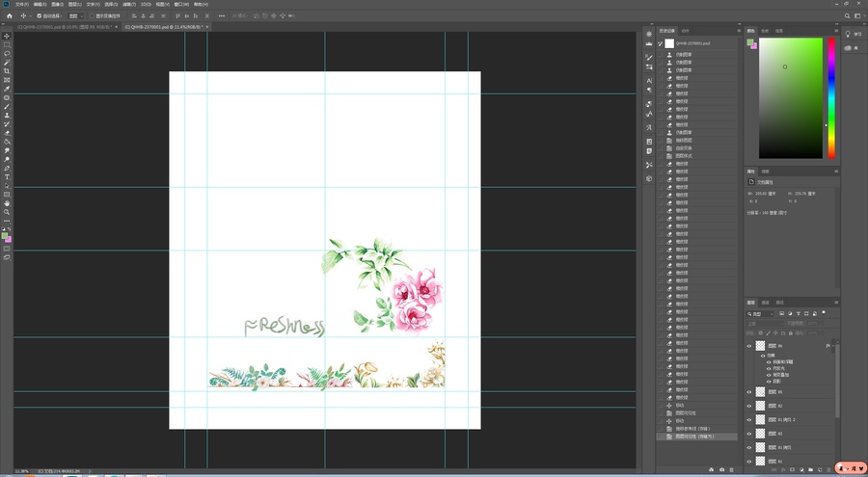Open the 文件(F) menu
This screenshot has width=868, height=477.
coord(23,4)
